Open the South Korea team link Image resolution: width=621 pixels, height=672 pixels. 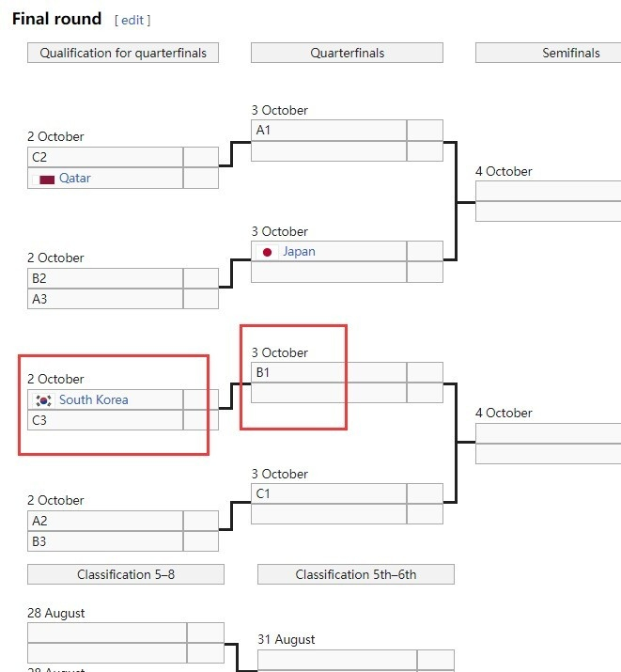[94, 399]
